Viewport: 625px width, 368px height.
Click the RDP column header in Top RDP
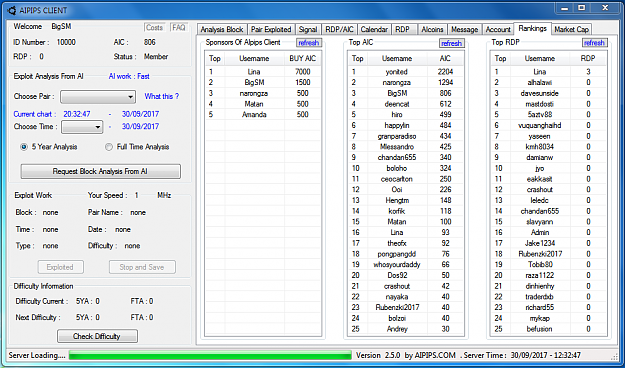pos(588,59)
